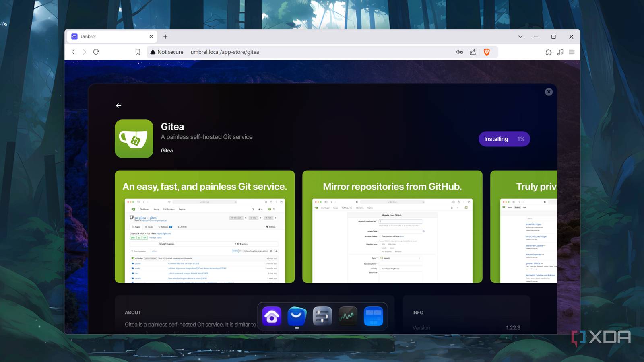Open the tab list chevron dropdown

pyautogui.click(x=521, y=37)
